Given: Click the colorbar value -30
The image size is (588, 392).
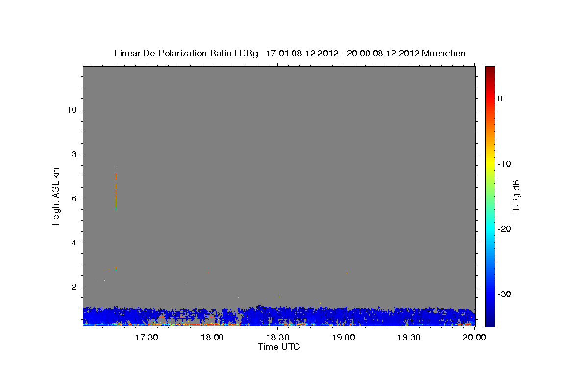Looking at the screenshot, I should (504, 294).
